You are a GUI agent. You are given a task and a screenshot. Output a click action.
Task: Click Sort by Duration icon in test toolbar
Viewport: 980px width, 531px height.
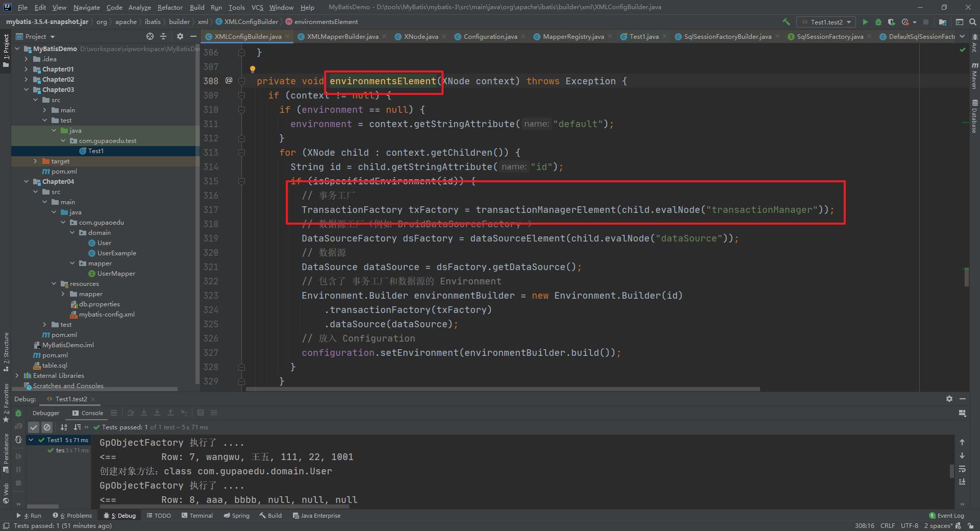(77, 427)
